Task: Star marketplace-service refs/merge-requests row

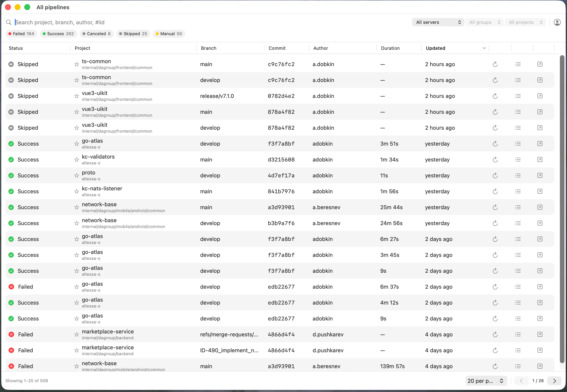Action: (x=76, y=334)
